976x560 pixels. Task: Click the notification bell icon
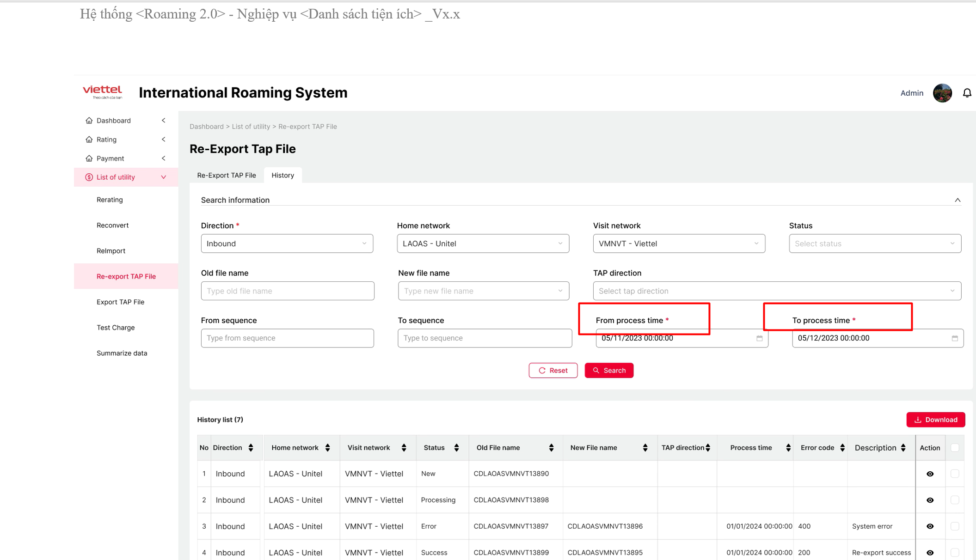click(967, 93)
